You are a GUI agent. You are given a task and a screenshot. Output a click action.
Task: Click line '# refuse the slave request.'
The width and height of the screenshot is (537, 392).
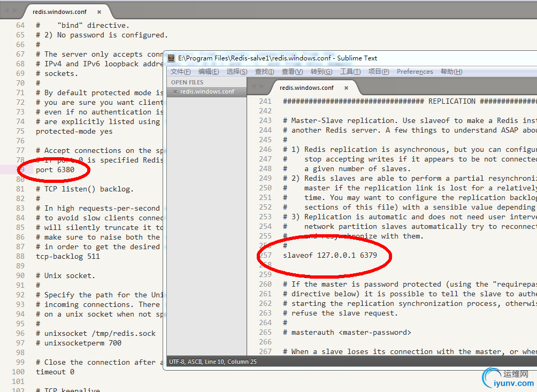[x=340, y=313]
